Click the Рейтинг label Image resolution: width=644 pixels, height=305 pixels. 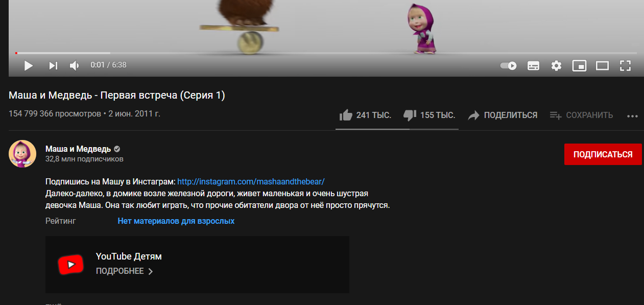point(60,221)
